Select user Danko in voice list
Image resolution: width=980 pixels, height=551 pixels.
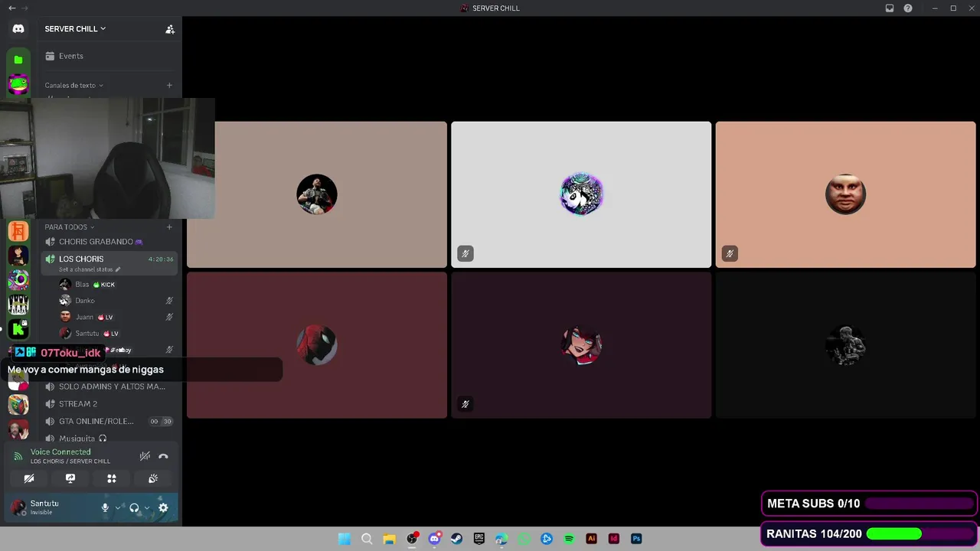116,301
